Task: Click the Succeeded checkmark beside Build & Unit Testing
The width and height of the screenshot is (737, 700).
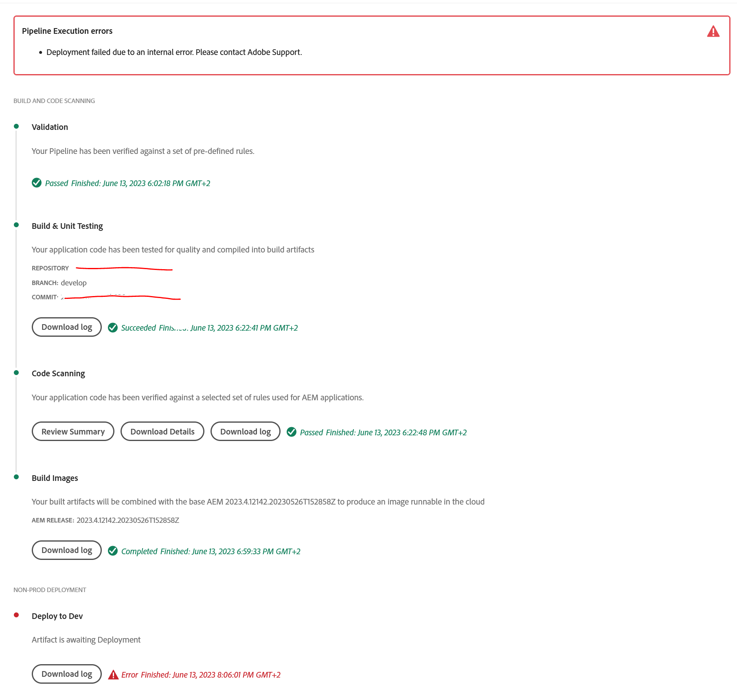Action: tap(113, 327)
